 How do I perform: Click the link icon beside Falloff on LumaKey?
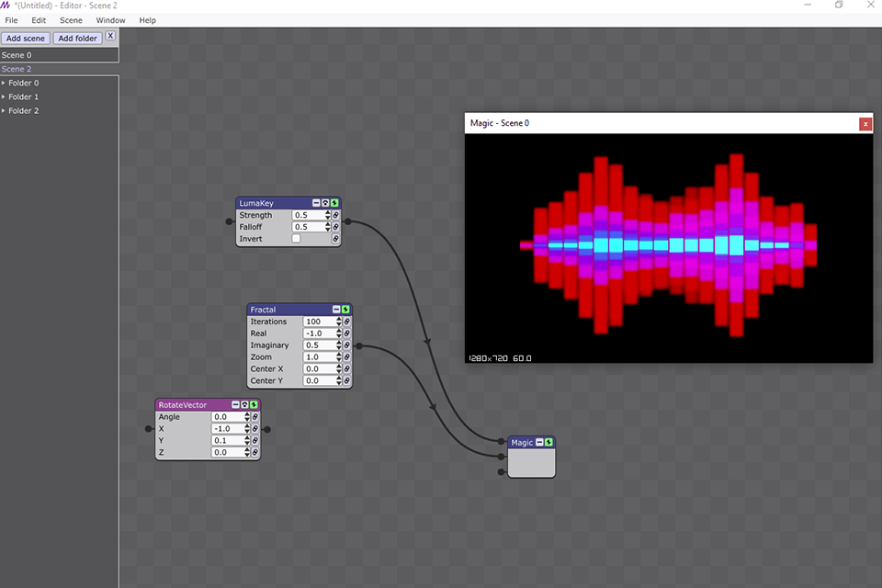[x=335, y=227]
